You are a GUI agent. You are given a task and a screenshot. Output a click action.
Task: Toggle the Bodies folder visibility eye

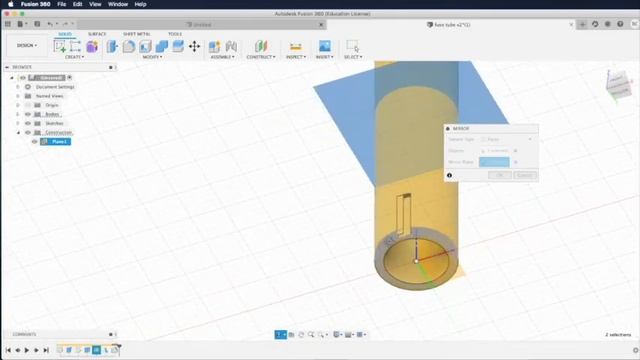tap(28, 114)
